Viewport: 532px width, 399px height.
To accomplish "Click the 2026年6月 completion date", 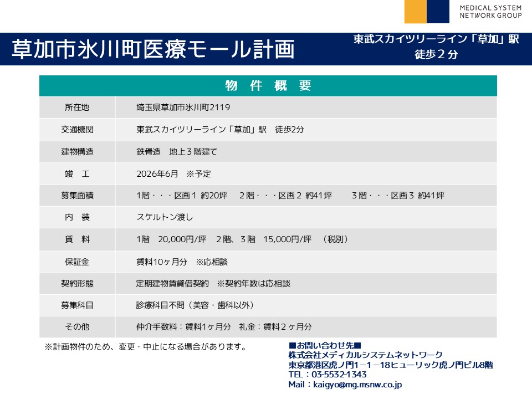I will (x=157, y=173).
